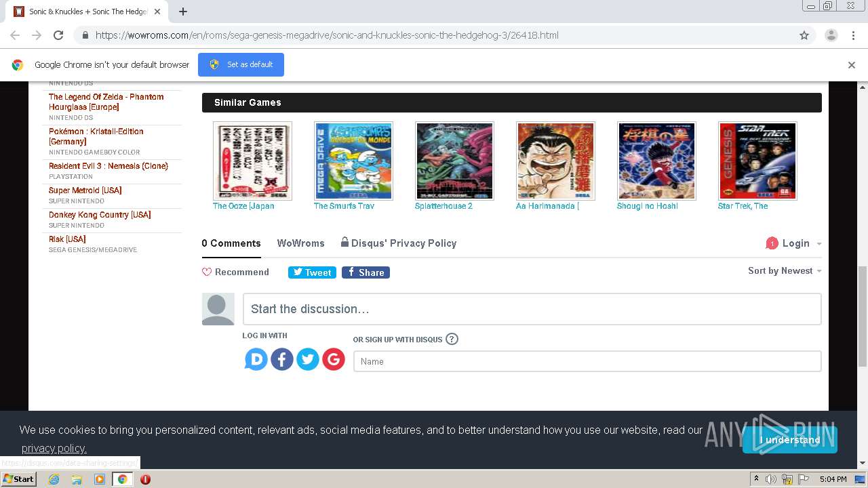868x488 pixels.
Task: Open The Smurfs Travel cover thumbnail
Action: 353,161
